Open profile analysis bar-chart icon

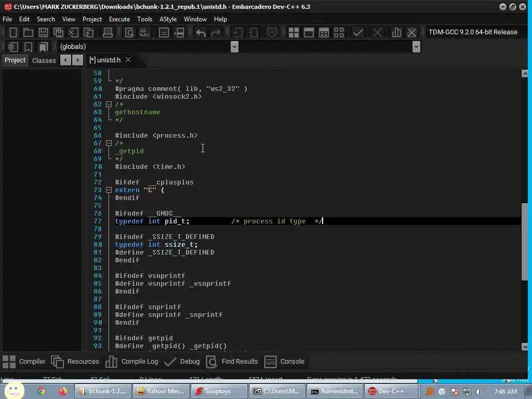pos(396,33)
